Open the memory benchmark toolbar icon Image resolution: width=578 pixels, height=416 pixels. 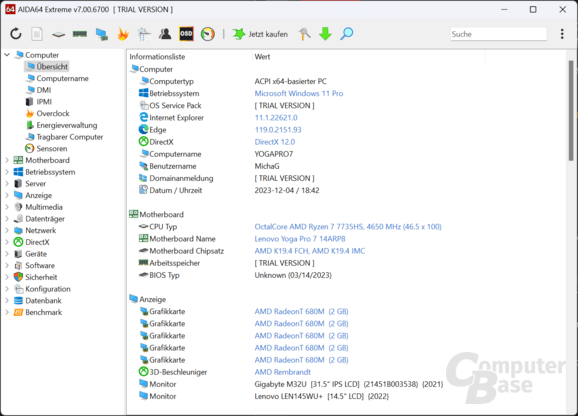tap(80, 34)
